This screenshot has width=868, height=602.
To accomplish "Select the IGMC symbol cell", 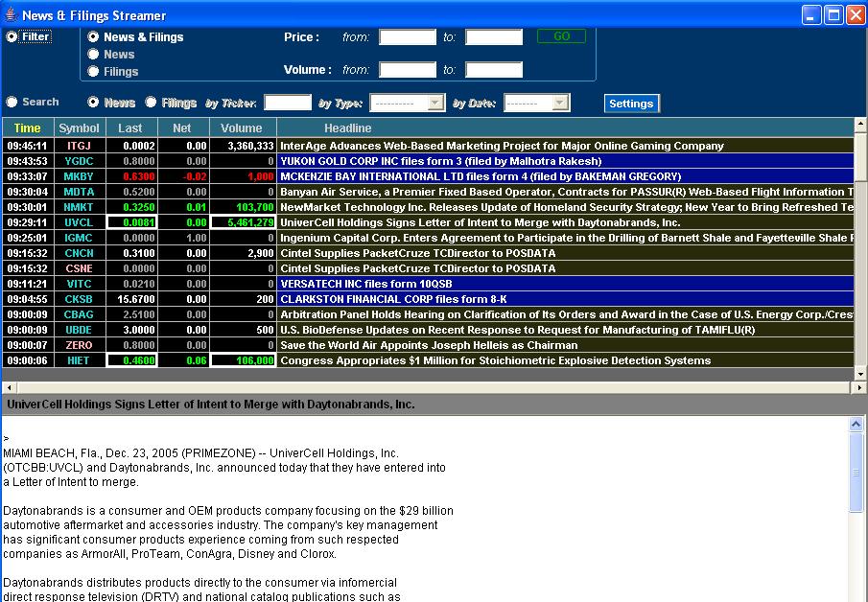I will coord(80,238).
